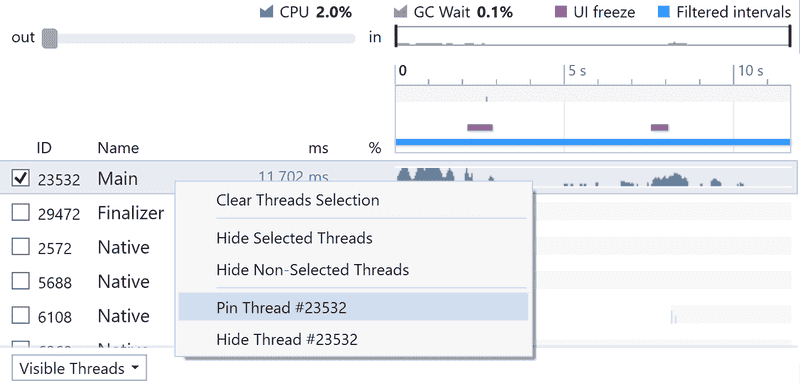
Task: Select the Native thread 2572 checkbox
Action: click(20, 247)
